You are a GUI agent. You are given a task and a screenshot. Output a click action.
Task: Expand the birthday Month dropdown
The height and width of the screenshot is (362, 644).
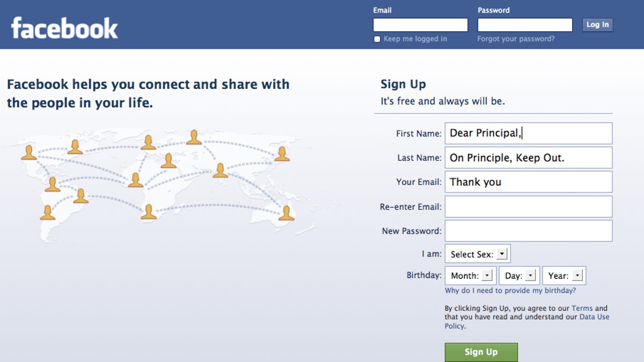click(470, 276)
